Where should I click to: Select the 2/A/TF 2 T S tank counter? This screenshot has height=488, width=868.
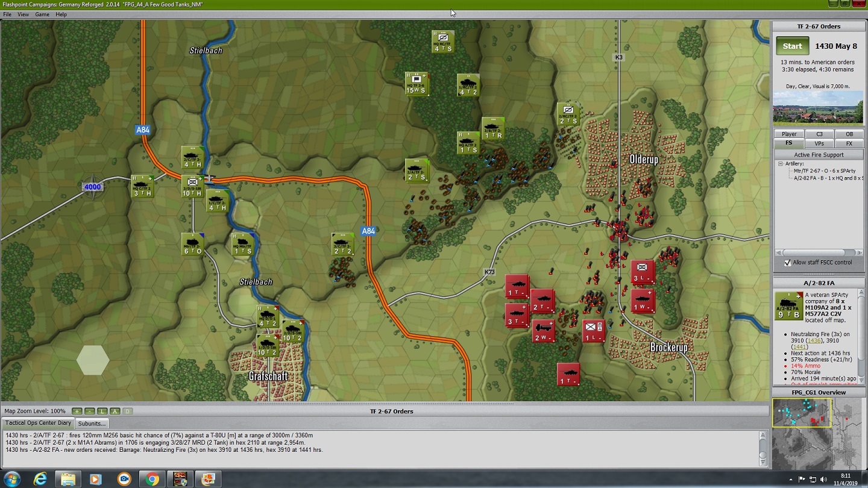pos(417,170)
